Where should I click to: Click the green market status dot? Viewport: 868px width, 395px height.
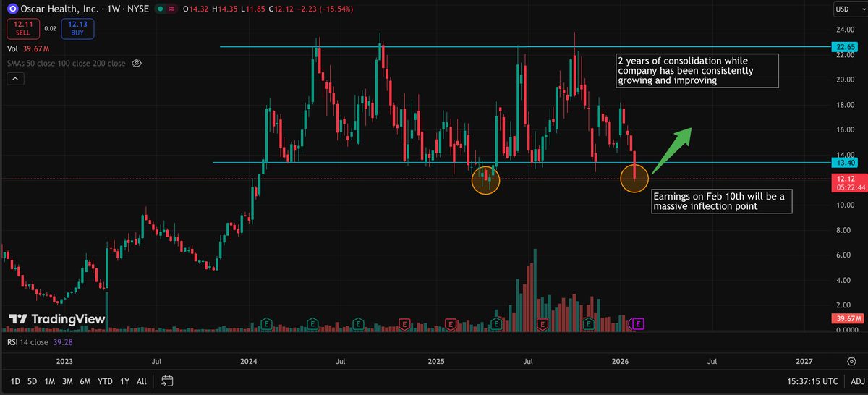[x=159, y=9]
